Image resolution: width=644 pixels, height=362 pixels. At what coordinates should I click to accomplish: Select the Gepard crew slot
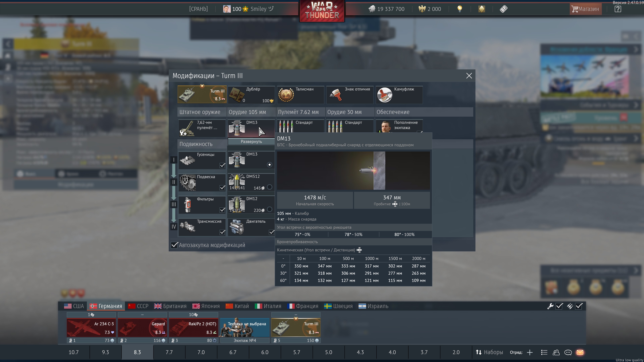[143, 327]
